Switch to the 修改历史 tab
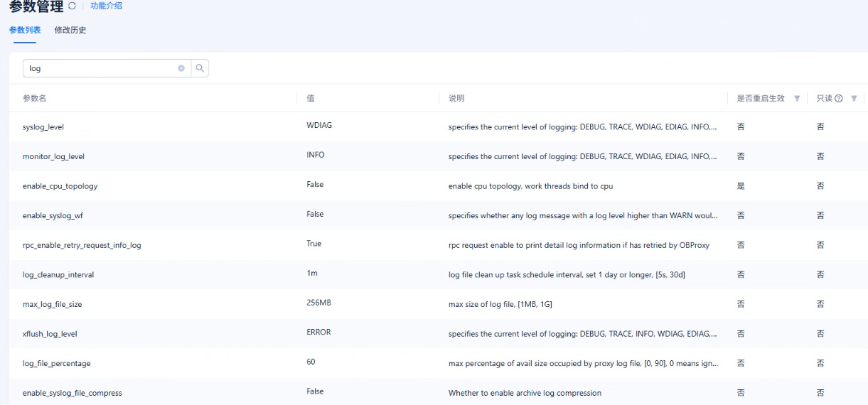Screen dimensions: 868x405 point(70,31)
